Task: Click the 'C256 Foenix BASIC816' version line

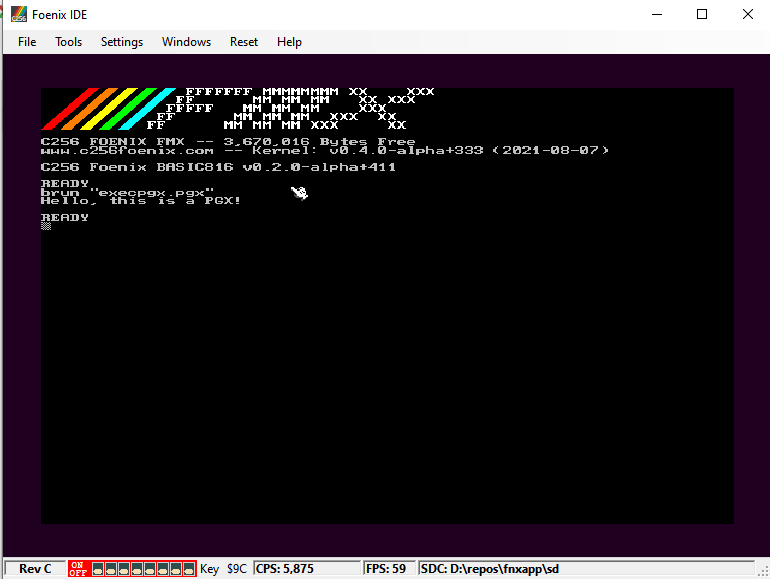Action: (219, 167)
